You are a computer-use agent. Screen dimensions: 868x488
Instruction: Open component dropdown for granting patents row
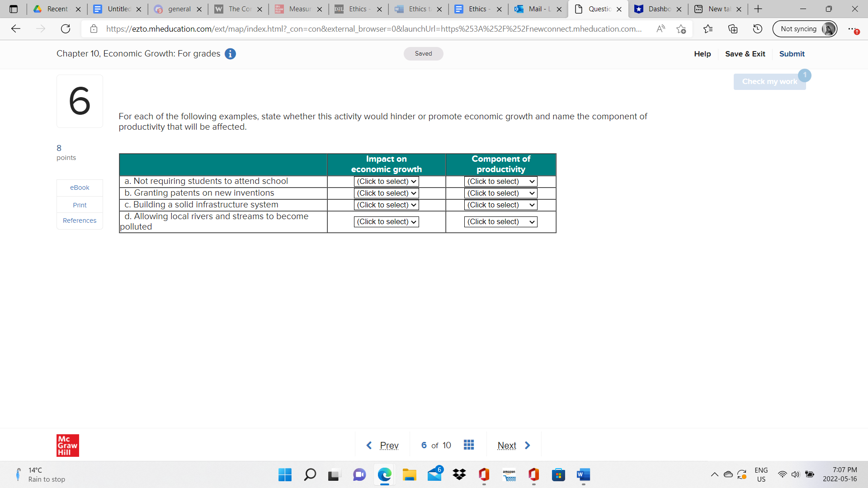coord(500,193)
